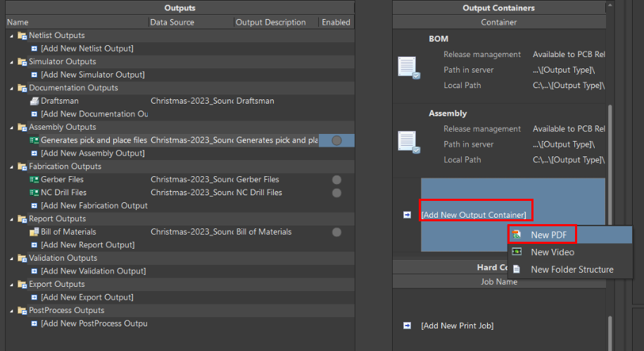Click the NC Drill Files PCB icon
This screenshot has width=644, height=351.
34,192
